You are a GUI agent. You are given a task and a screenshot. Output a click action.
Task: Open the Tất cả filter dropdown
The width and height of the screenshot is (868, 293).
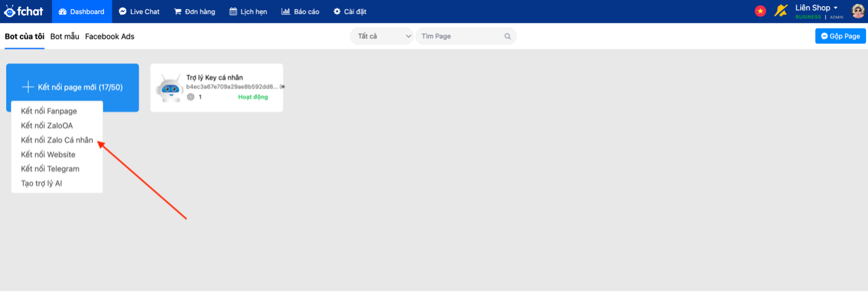coord(381,36)
